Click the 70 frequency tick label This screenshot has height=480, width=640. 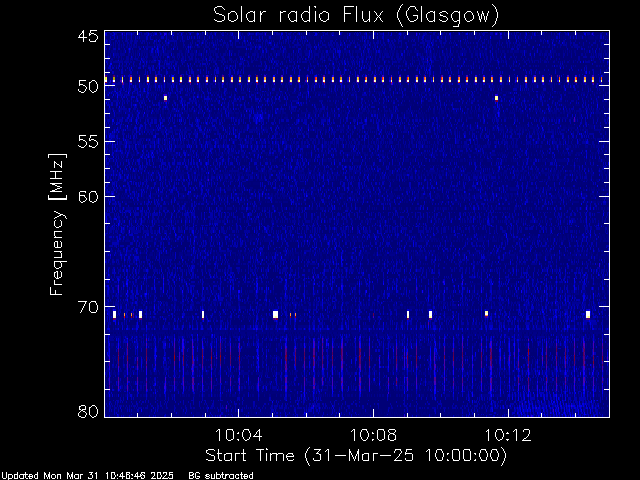[88, 307]
